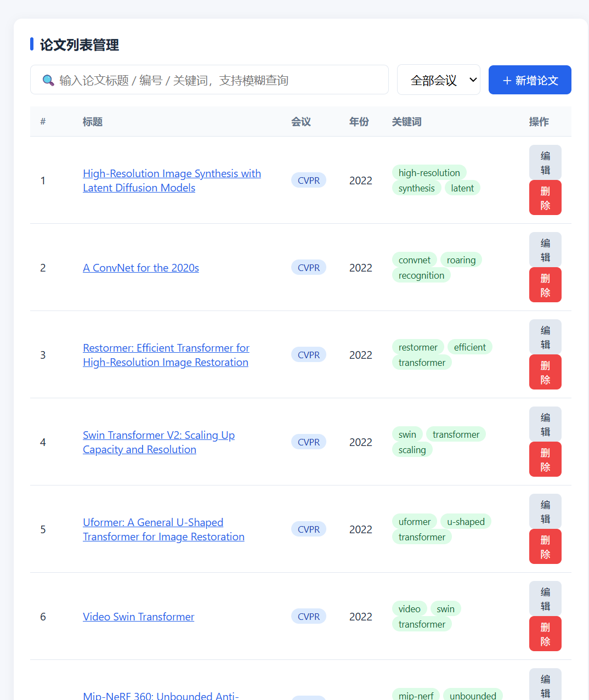Delete paper row 1 with 删除
This screenshot has width=589, height=700.
pos(545,197)
